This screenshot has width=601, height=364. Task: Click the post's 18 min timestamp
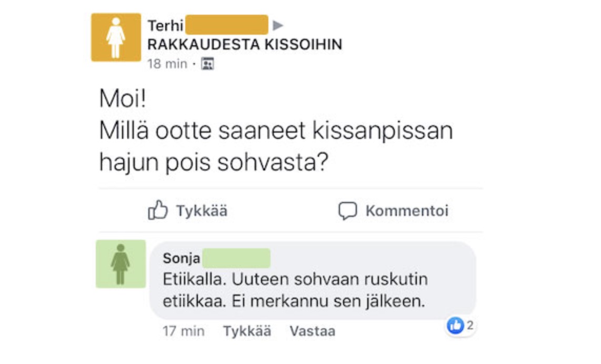(x=167, y=64)
